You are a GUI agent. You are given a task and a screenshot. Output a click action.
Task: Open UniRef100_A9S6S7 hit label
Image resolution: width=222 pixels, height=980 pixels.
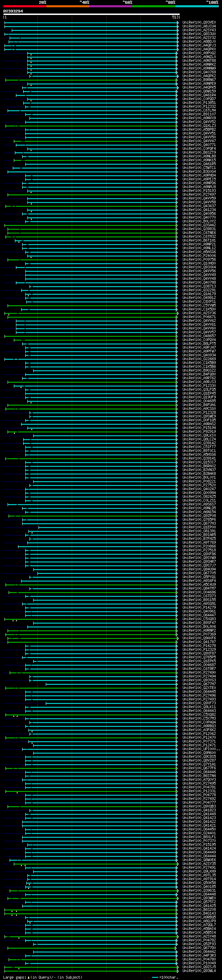199,504
